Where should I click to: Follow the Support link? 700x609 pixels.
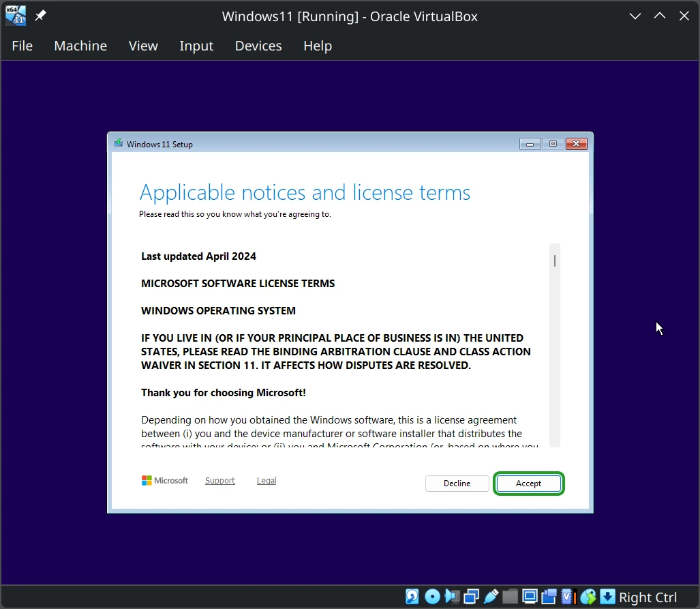[220, 480]
